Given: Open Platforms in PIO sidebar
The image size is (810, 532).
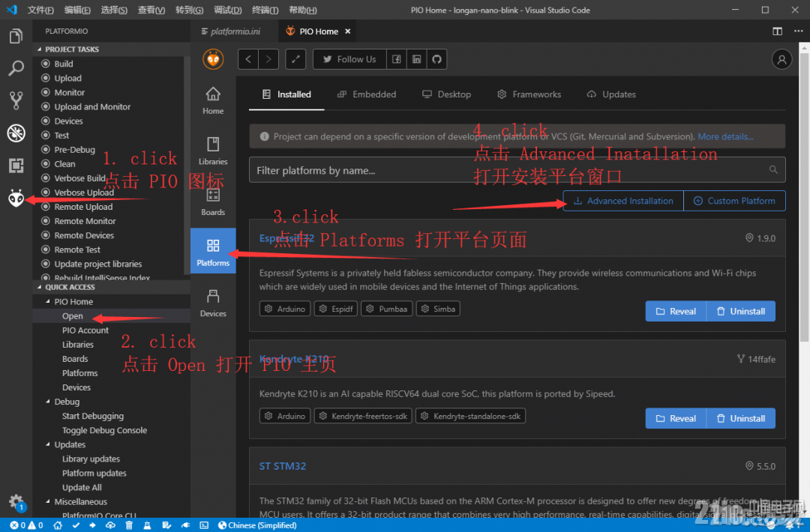Looking at the screenshot, I should (x=213, y=252).
